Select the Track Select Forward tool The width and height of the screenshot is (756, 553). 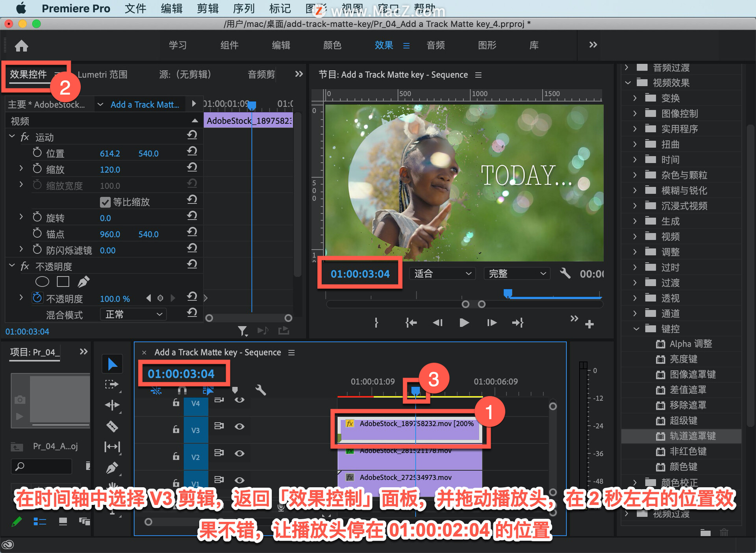coord(112,384)
